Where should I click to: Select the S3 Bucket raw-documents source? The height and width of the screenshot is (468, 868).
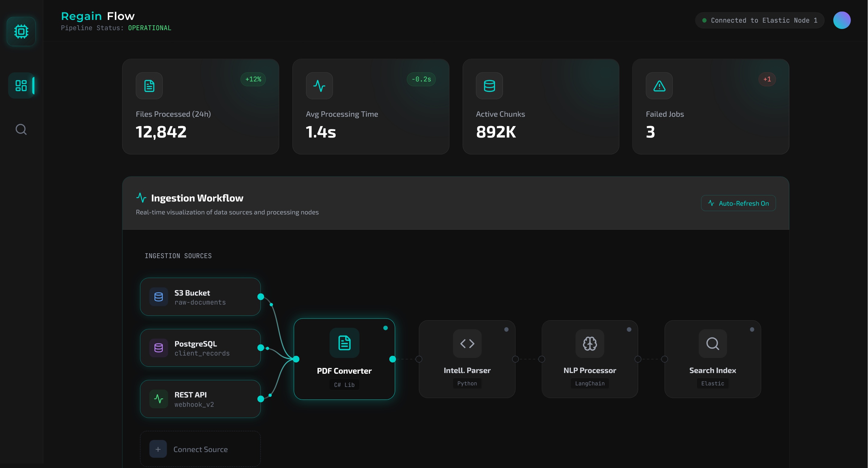pyautogui.click(x=200, y=297)
